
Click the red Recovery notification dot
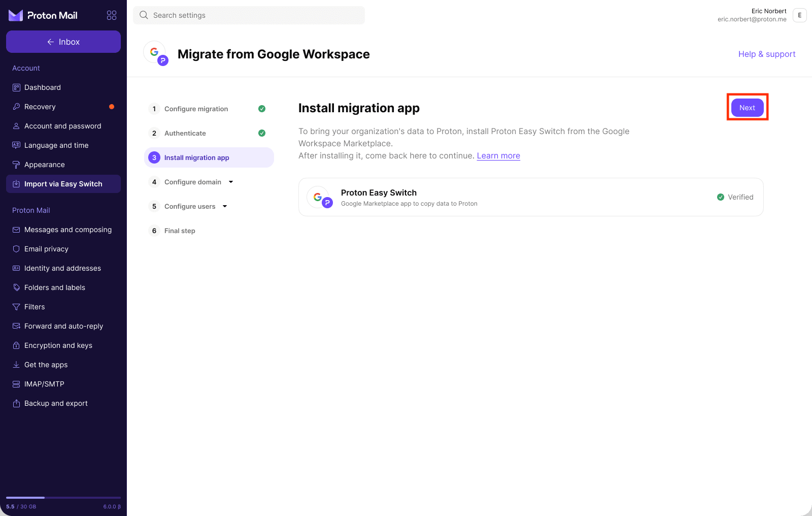112,107
